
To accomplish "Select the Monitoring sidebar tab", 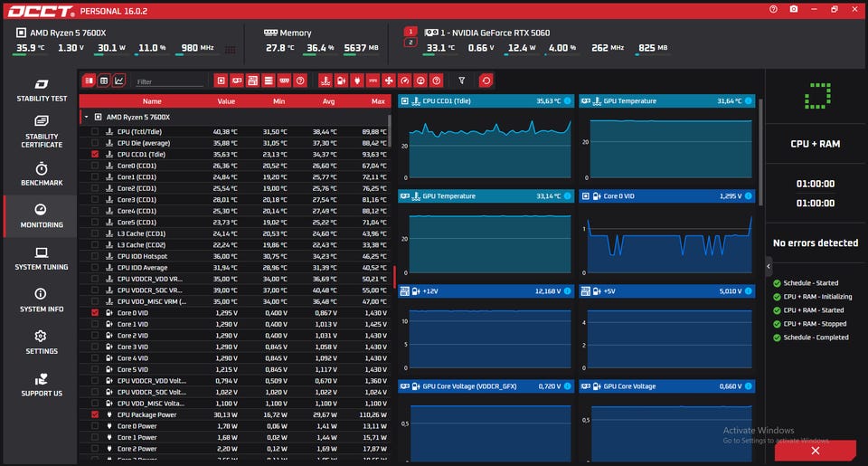I will [42, 216].
